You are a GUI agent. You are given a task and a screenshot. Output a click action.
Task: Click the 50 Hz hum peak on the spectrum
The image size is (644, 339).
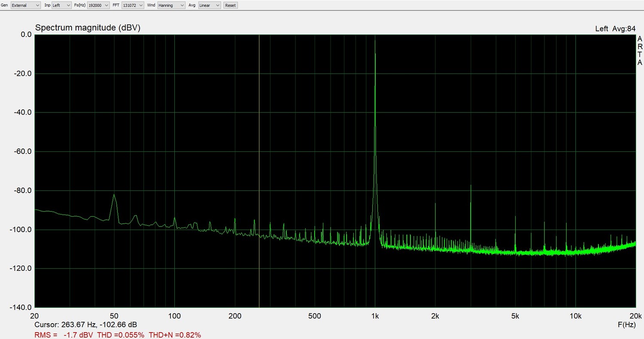tap(114, 195)
